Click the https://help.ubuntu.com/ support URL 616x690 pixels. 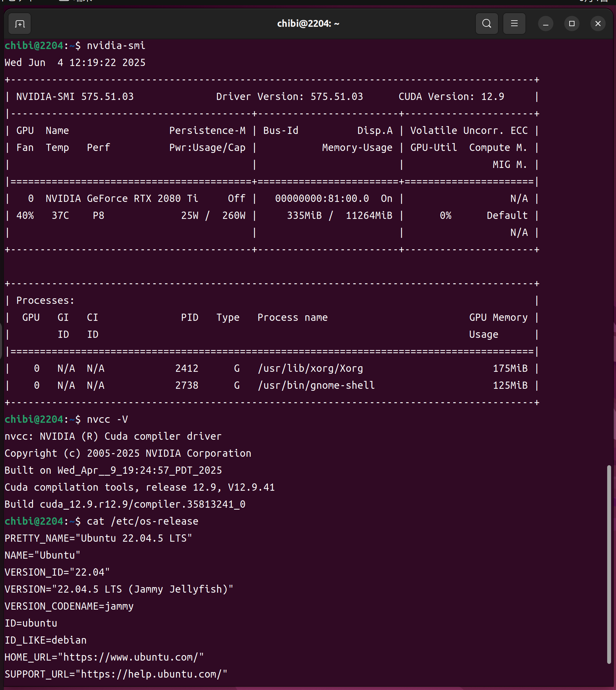[151, 674]
